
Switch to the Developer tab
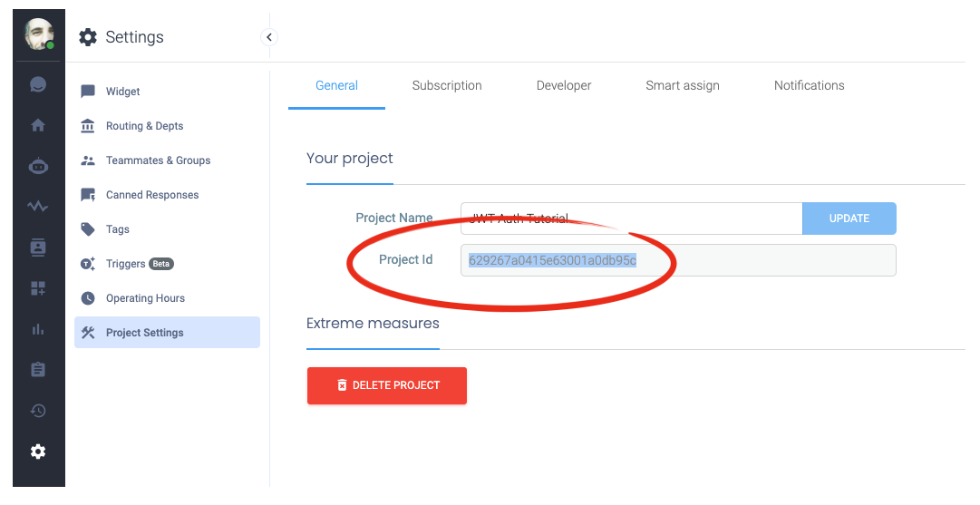[564, 85]
